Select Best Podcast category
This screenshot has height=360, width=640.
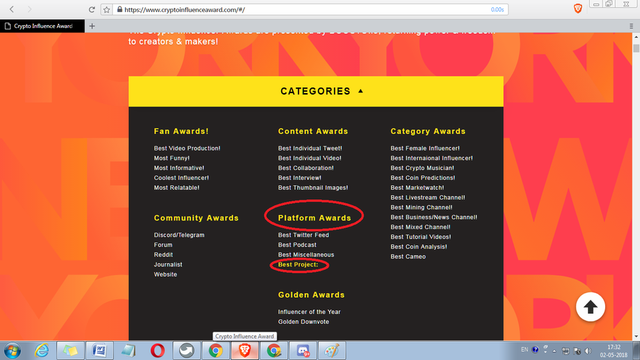click(297, 244)
